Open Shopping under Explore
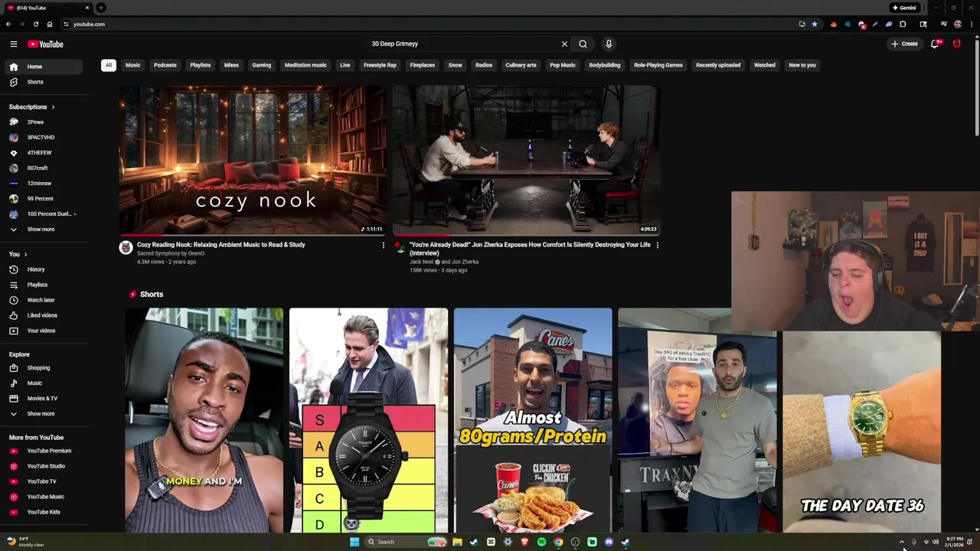 point(43,367)
